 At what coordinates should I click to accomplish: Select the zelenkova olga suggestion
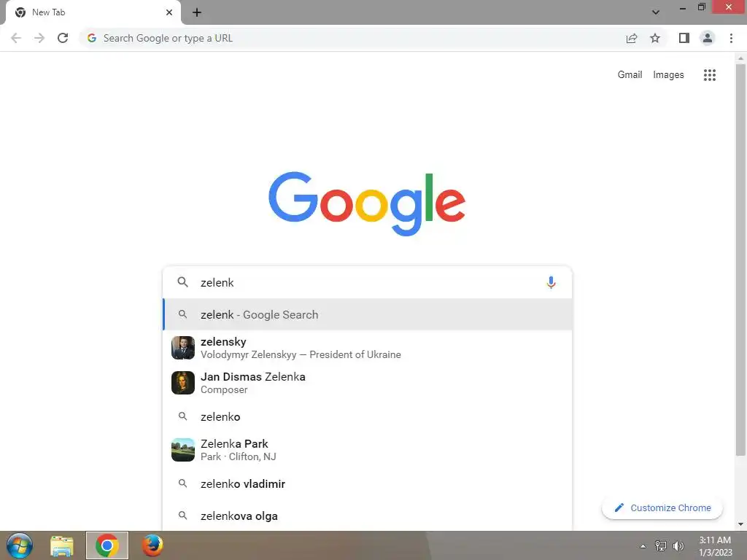(367, 516)
